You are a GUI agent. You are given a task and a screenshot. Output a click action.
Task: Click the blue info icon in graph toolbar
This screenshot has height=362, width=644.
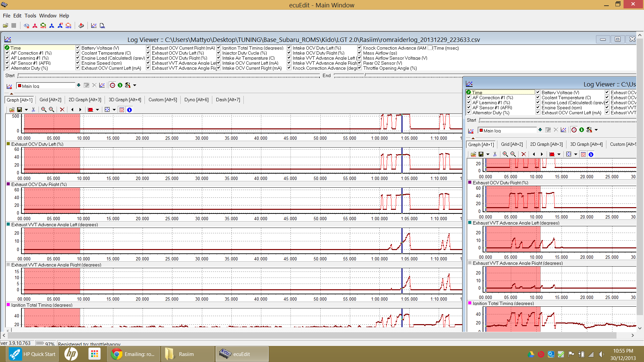tap(129, 110)
